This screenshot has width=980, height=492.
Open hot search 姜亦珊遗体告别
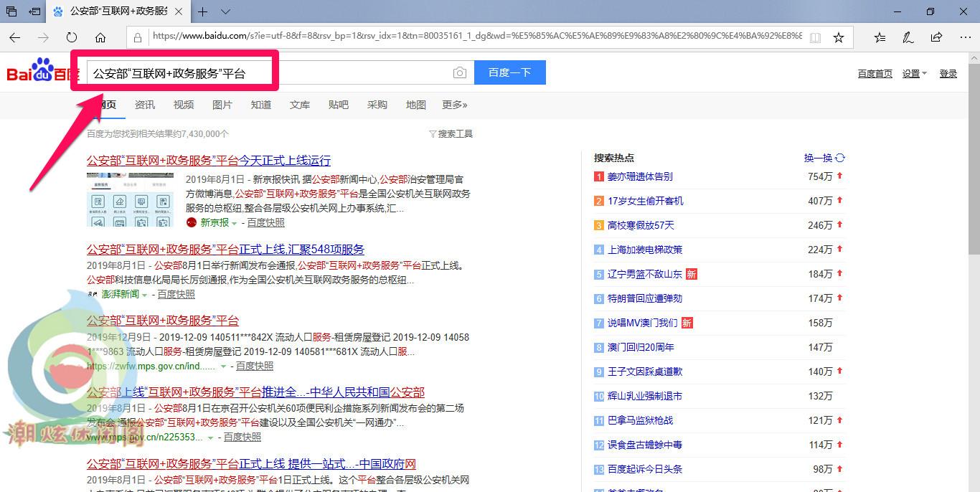[641, 176]
